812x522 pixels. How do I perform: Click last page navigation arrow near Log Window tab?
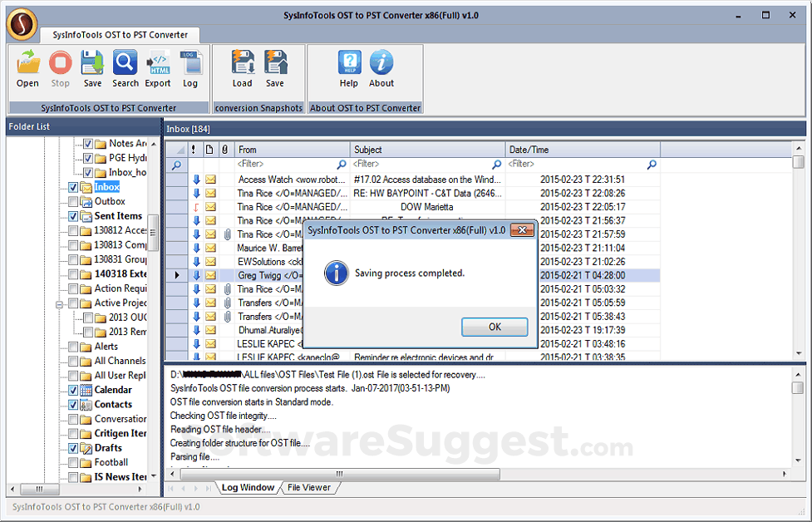[208, 488]
